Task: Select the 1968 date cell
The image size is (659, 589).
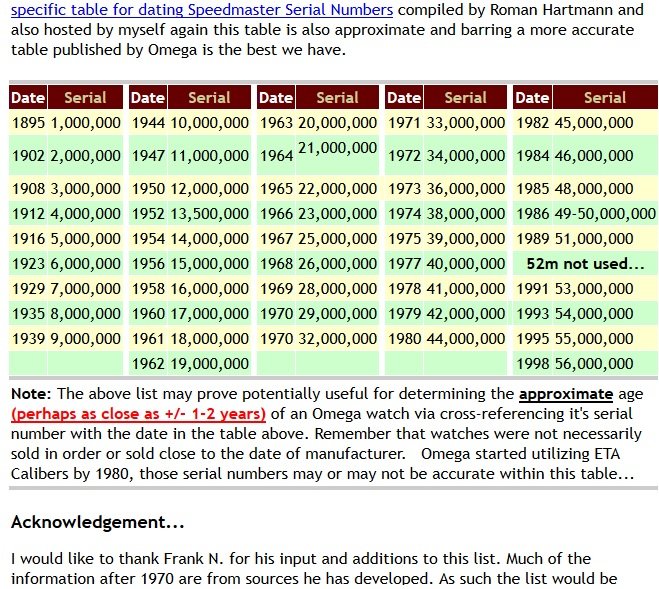Action: [x=276, y=264]
